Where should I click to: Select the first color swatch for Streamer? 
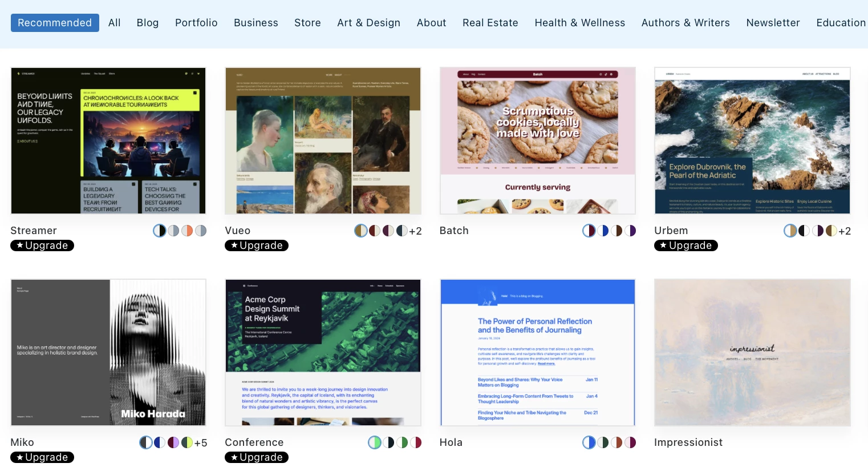click(160, 231)
